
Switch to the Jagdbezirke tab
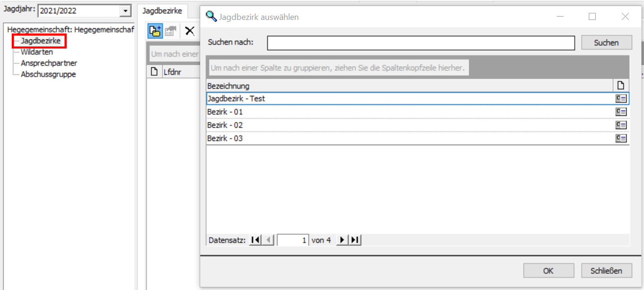click(x=162, y=11)
